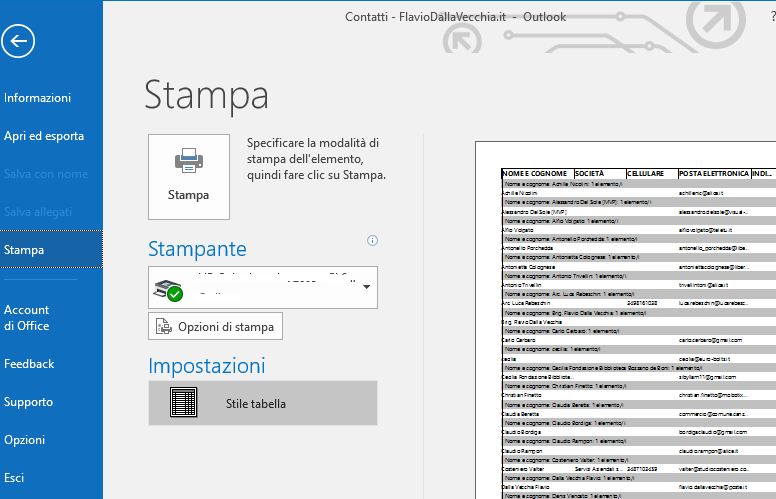The image size is (776, 499).
Task: Open Supporto in the sidebar
Action: pos(28,402)
